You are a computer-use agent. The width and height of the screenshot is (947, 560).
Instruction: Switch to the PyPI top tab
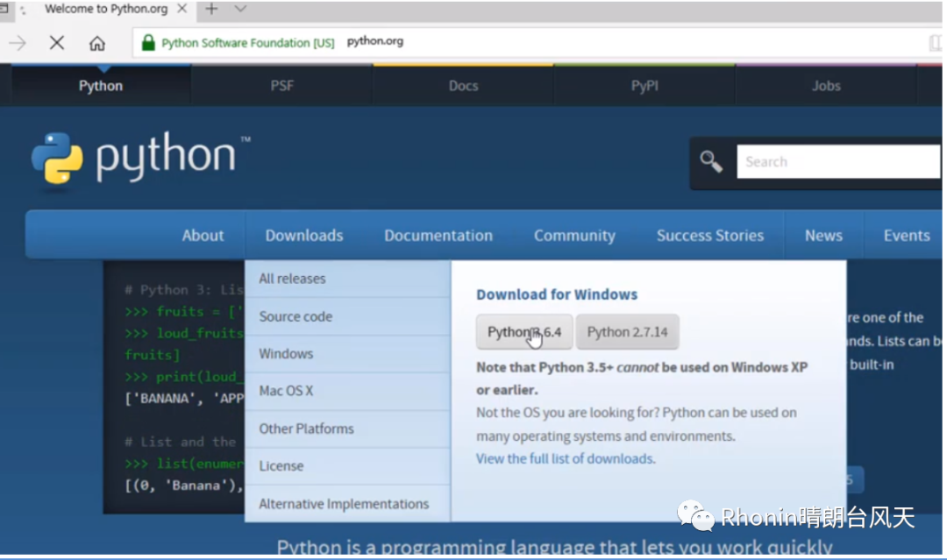click(x=644, y=86)
